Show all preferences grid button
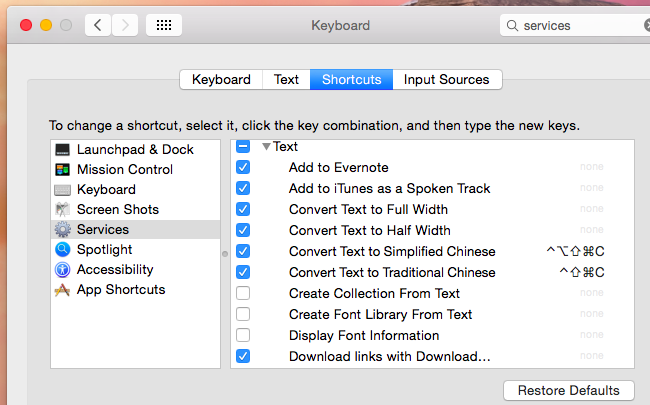This screenshot has height=405, width=650. point(164,25)
